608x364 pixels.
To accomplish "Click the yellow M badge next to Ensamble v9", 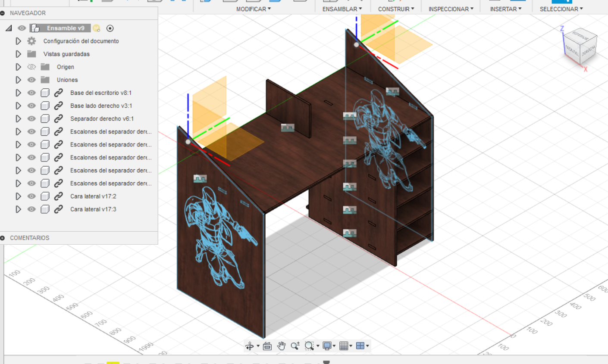I will click(97, 28).
